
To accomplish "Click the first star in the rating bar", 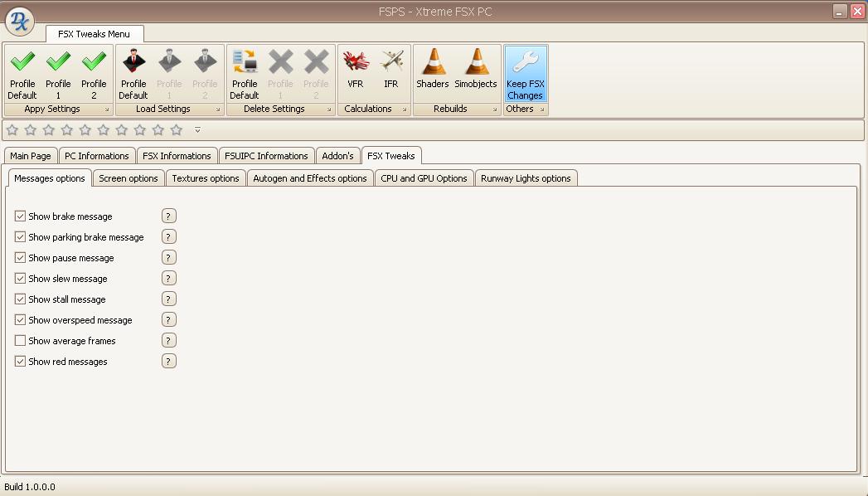I will click(x=12, y=130).
